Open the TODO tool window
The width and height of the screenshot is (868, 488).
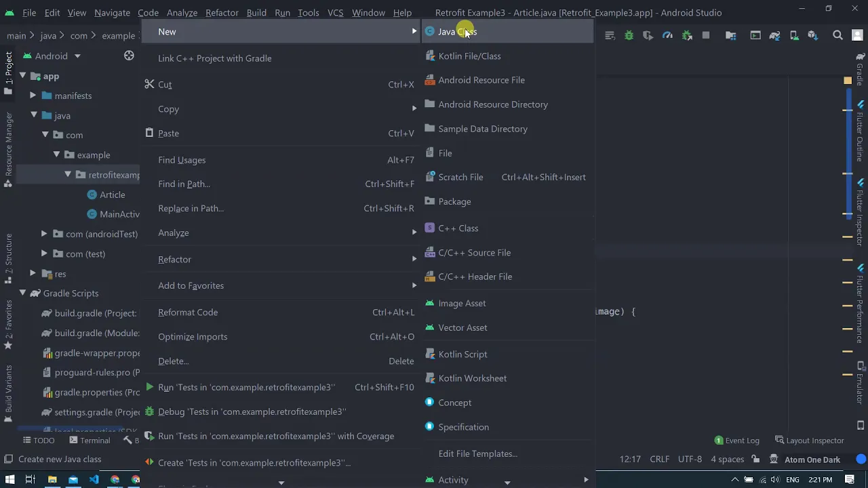(38, 440)
